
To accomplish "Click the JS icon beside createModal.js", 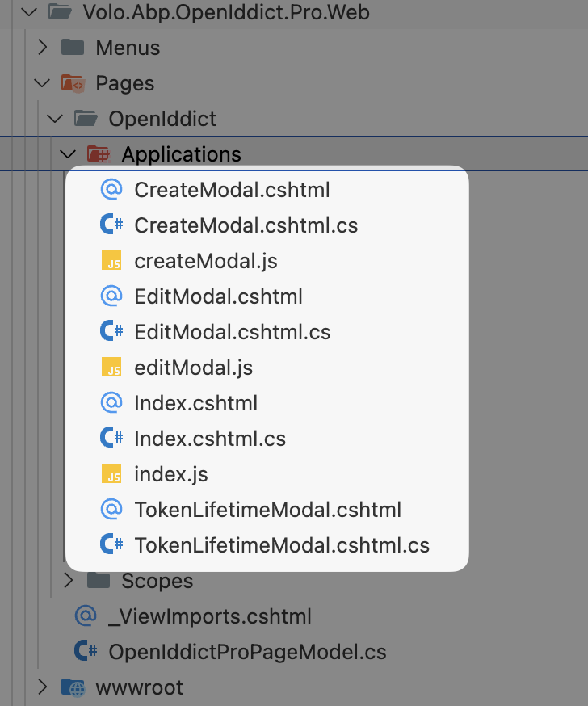I will [111, 261].
